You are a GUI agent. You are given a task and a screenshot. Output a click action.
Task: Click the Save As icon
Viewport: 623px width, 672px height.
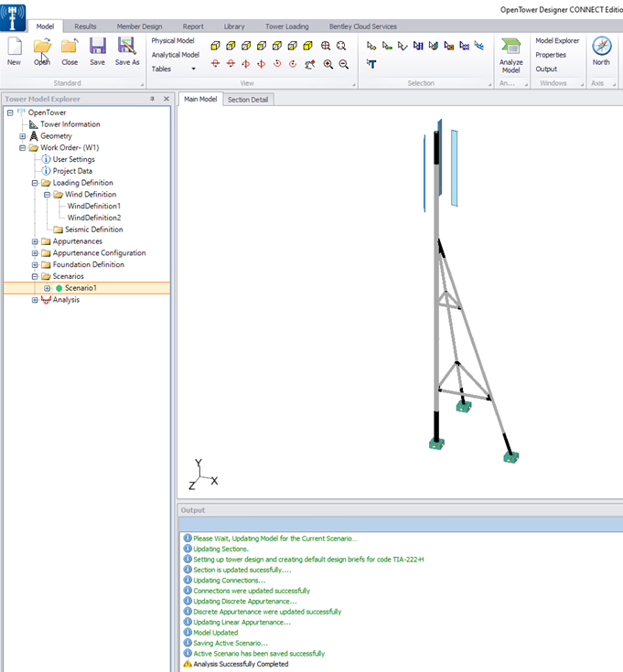pos(127,46)
